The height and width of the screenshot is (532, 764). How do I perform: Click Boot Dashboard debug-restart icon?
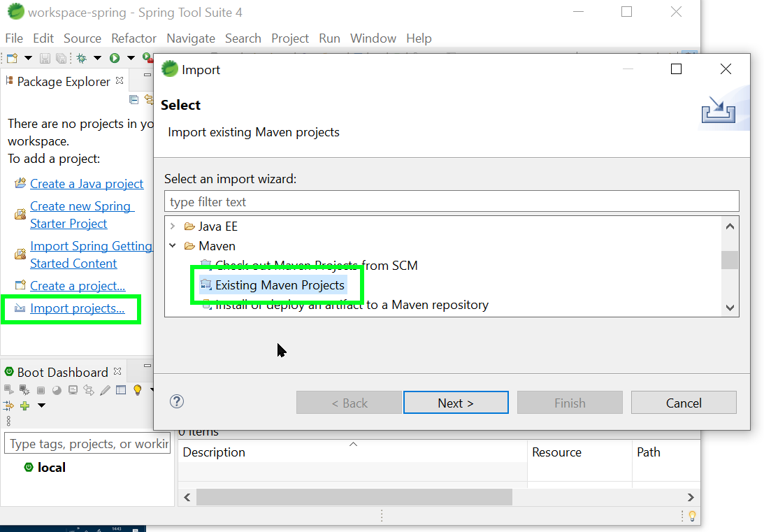pyautogui.click(x=24, y=390)
